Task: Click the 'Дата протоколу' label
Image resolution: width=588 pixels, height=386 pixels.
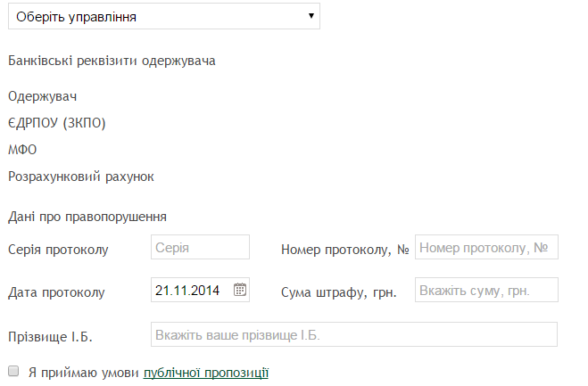Action: pos(56,292)
